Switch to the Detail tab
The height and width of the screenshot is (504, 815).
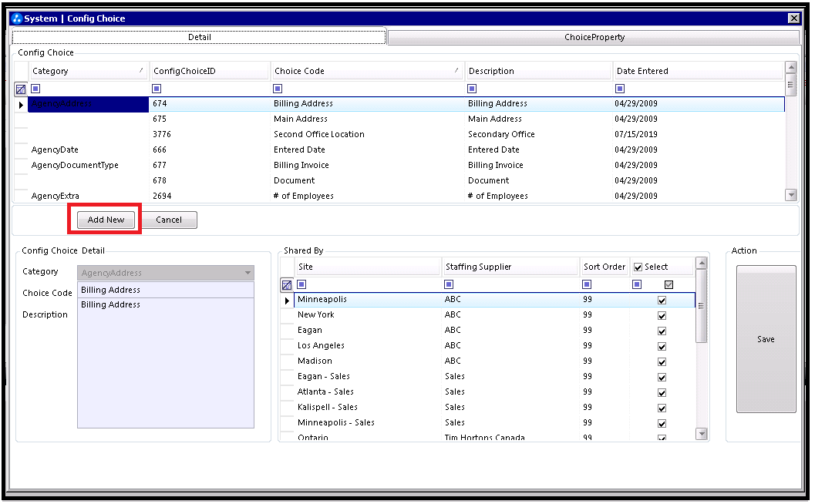[x=199, y=38]
